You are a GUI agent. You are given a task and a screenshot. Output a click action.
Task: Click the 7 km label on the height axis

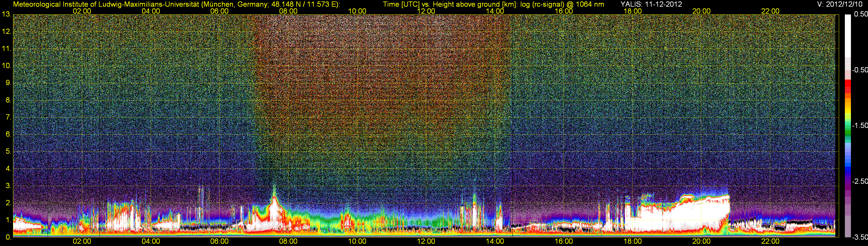pos(8,117)
